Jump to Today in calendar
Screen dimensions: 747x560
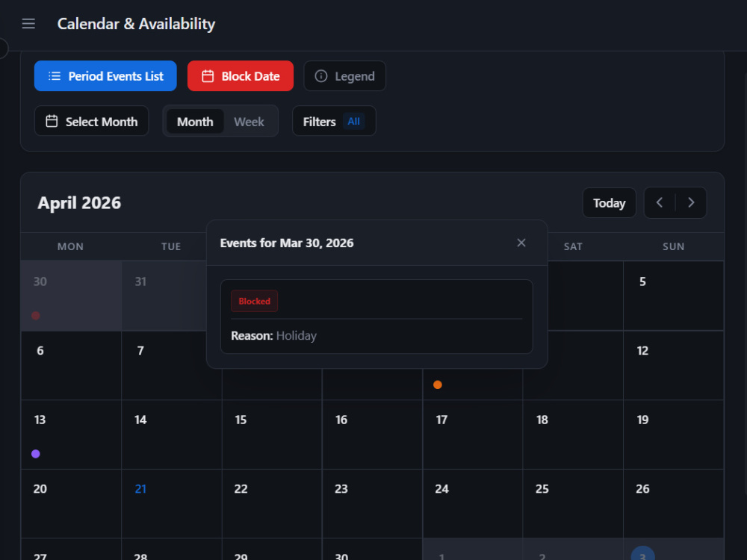click(x=609, y=203)
